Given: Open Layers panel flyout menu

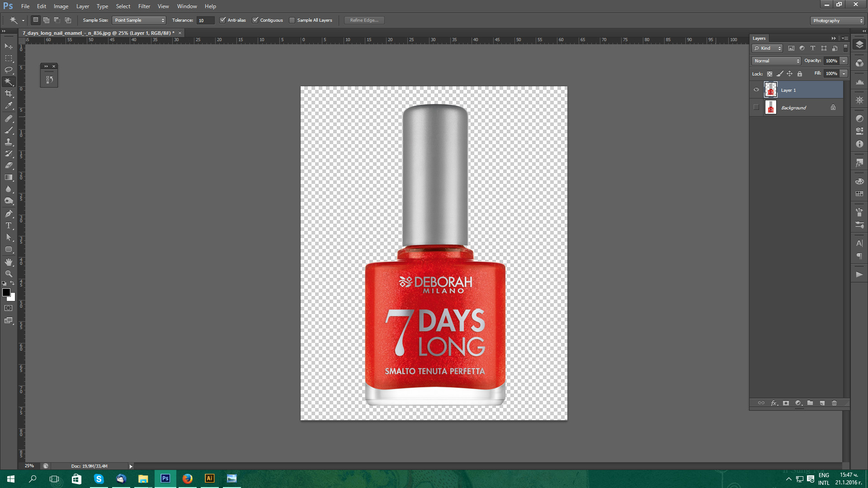Looking at the screenshot, I should pyautogui.click(x=845, y=38).
